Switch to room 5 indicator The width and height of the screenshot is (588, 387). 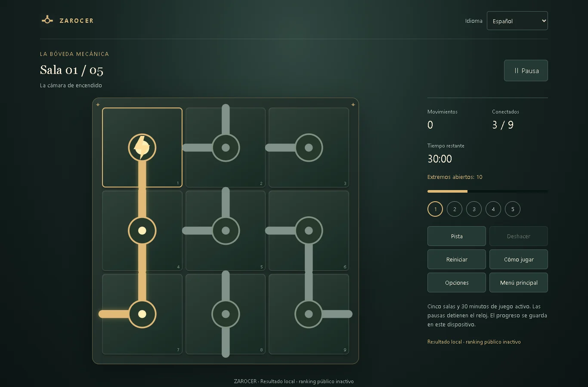pyautogui.click(x=513, y=209)
